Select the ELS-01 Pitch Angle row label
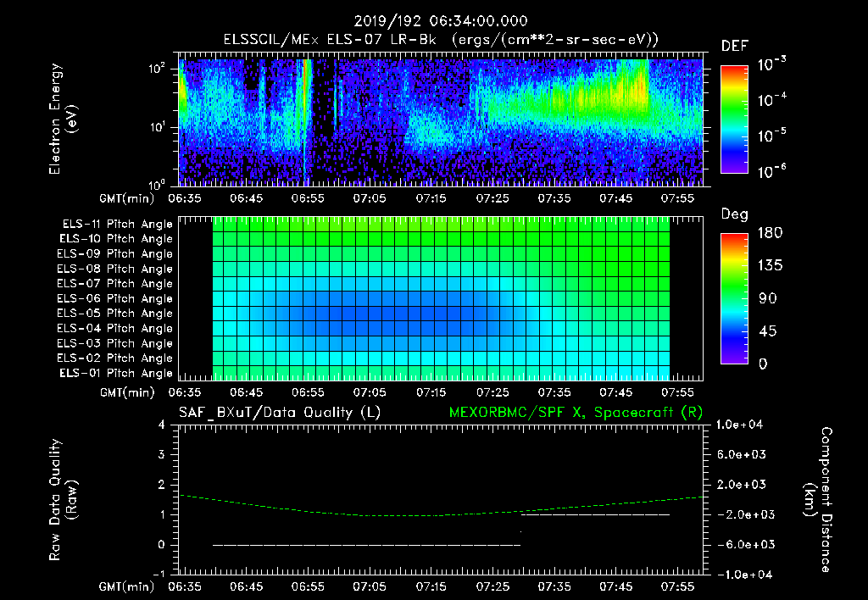Viewport: 868px width, 600px height. pos(116,373)
